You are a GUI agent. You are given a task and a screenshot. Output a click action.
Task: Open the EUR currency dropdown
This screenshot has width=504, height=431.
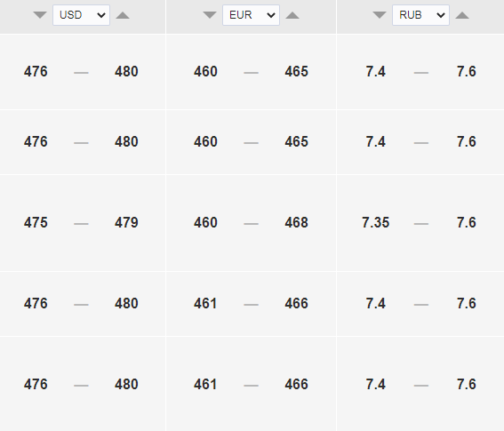(x=251, y=15)
